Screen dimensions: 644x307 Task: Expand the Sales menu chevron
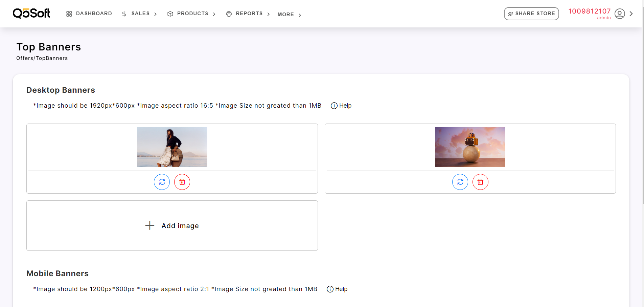156,14
